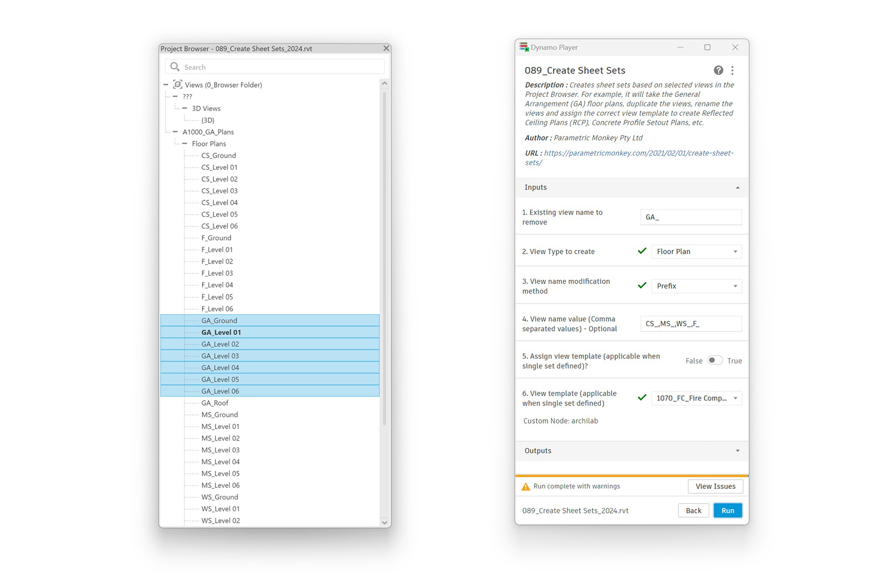This screenshot has height=588, width=871.
Task: Click the View Issues button
Action: [x=715, y=486]
